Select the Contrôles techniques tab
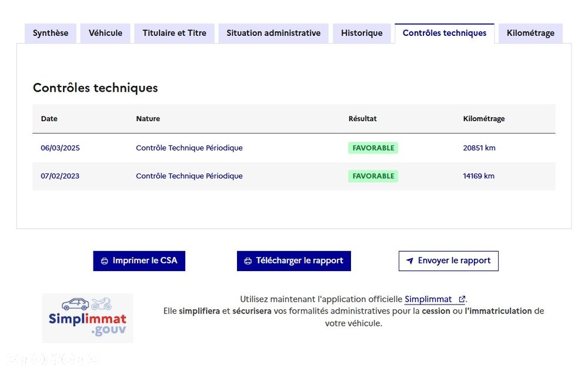 (445, 33)
